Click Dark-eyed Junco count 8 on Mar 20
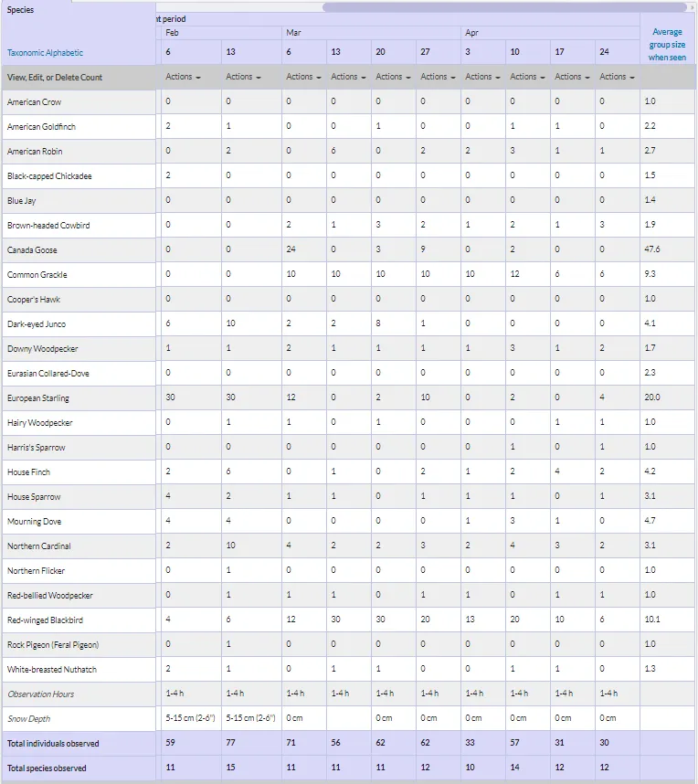698x784 pixels. coord(378,323)
